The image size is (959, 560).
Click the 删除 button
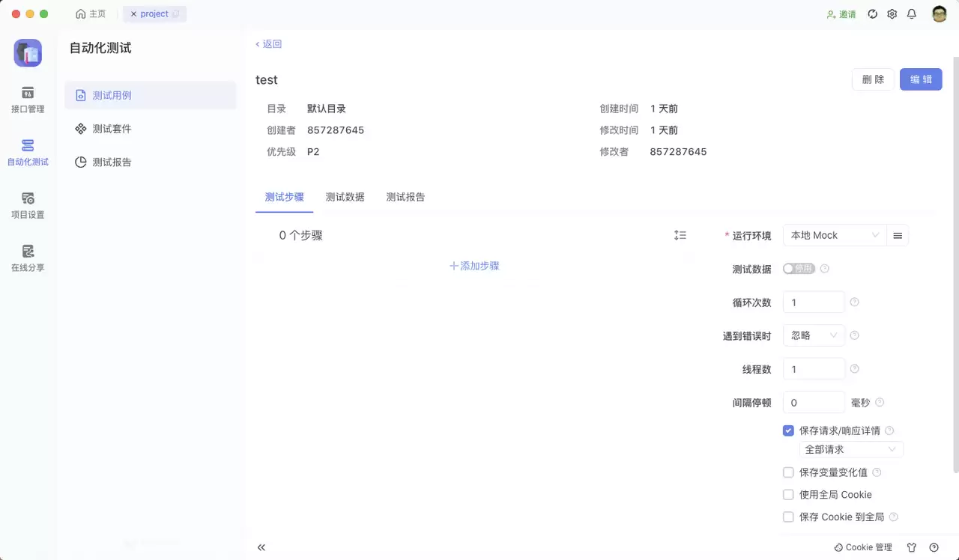pos(873,79)
